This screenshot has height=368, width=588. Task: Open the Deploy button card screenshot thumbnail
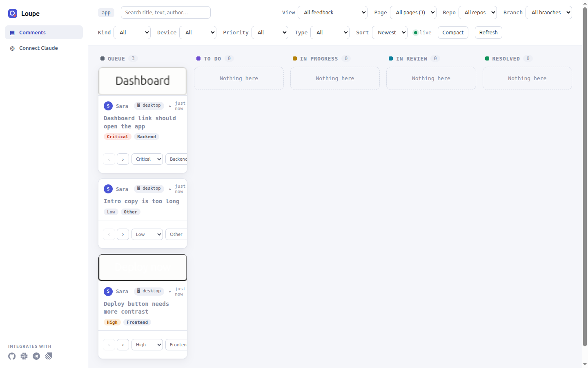(x=143, y=267)
